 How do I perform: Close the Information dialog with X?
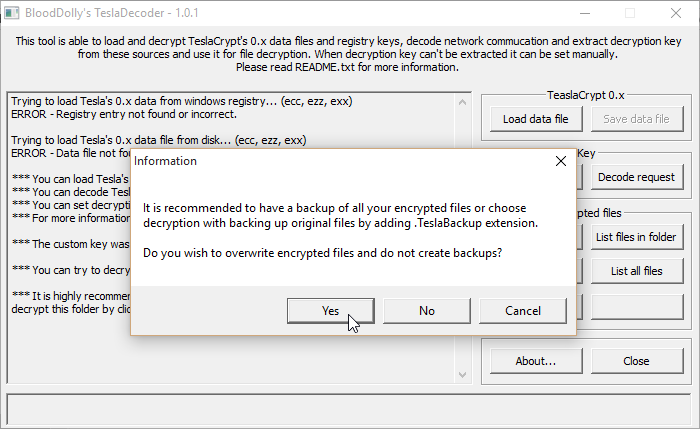click(x=560, y=160)
